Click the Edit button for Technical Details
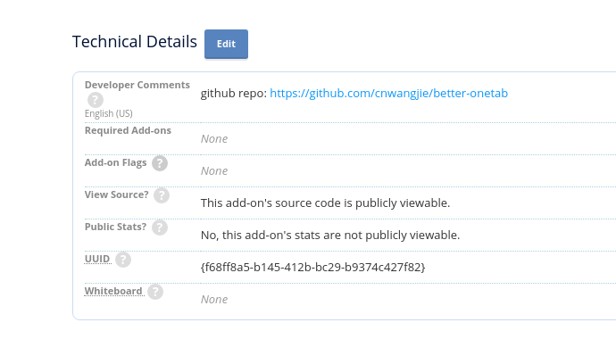This screenshot has height=364, width=616. point(226,44)
